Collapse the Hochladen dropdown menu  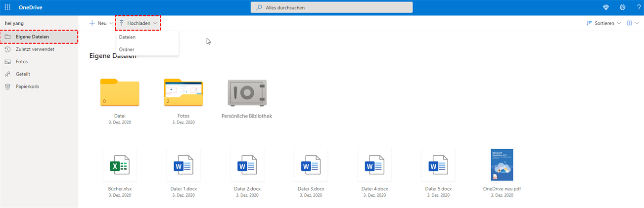pos(138,23)
